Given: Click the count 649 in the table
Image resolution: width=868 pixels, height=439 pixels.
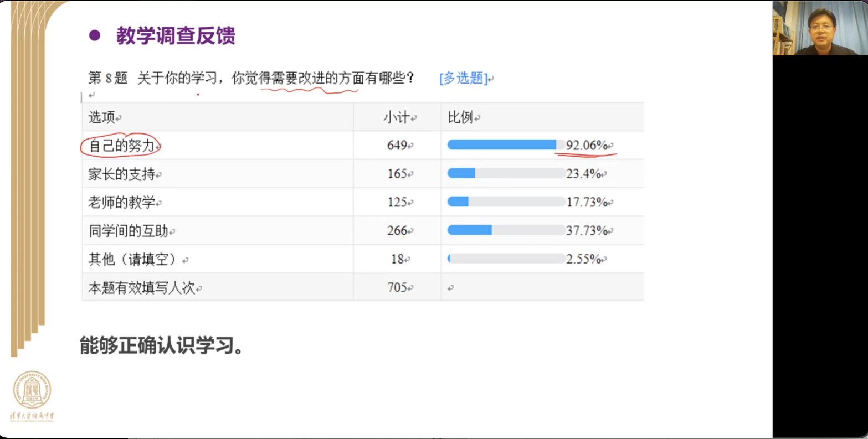Looking at the screenshot, I should click(x=397, y=146).
